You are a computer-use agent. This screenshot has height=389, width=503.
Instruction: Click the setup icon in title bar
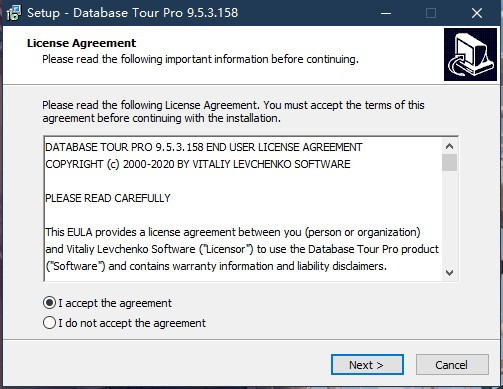click(14, 13)
